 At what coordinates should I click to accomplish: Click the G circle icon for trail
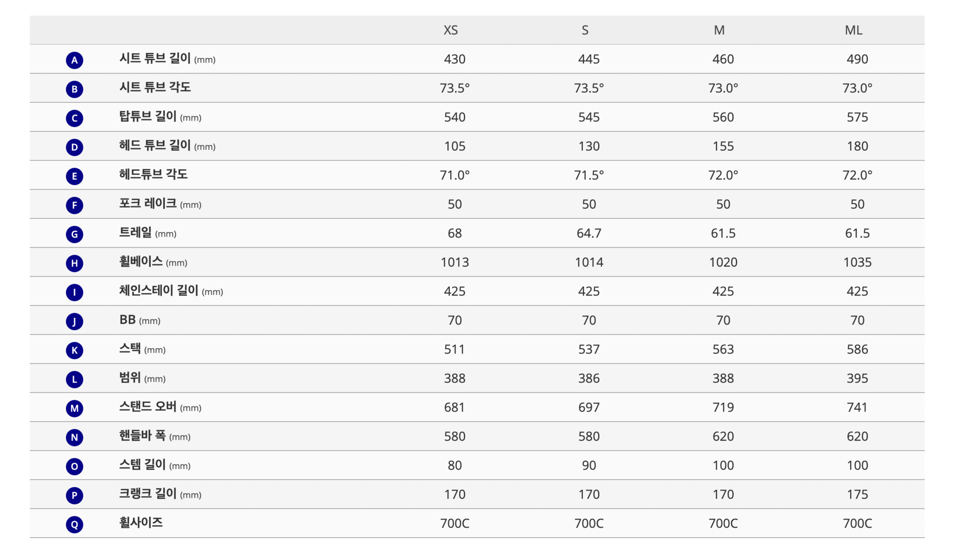(74, 234)
